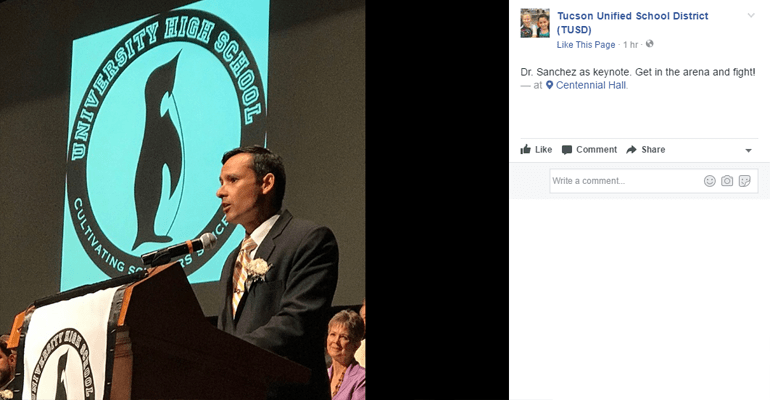Click the 1 hr timestamp
The width and height of the screenshot is (770, 400).
631,45
